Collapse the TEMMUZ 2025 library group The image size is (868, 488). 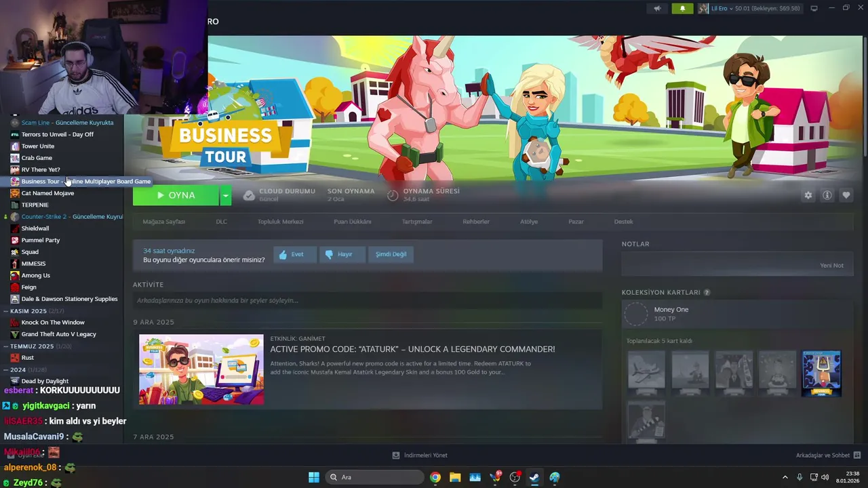click(x=5, y=346)
